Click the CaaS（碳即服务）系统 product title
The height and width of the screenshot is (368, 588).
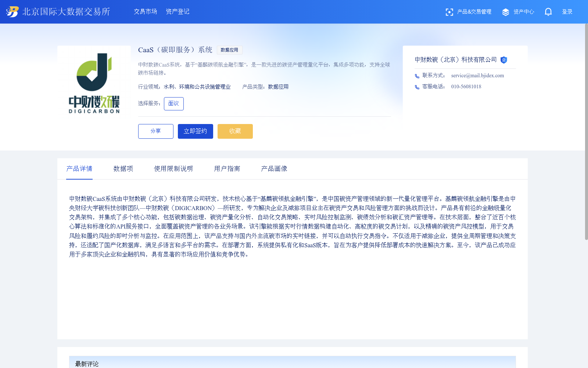click(175, 50)
